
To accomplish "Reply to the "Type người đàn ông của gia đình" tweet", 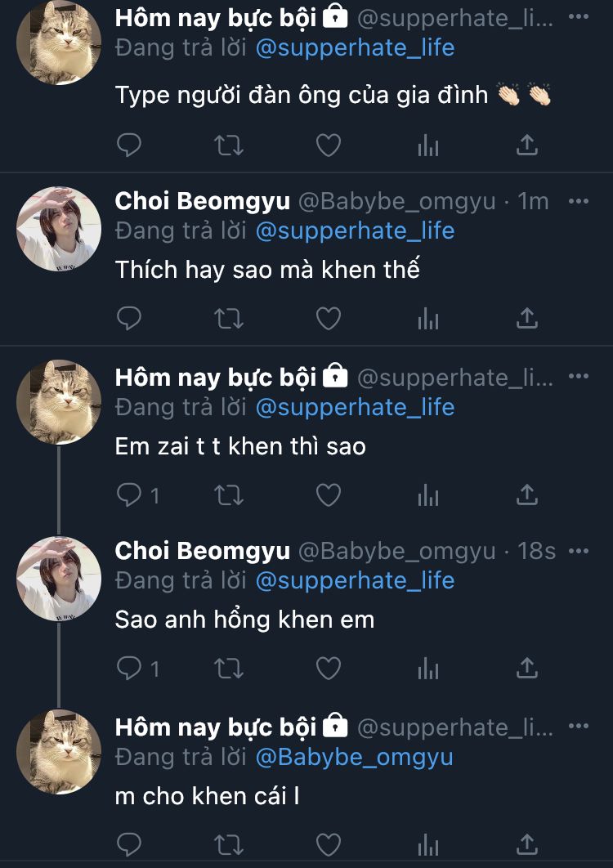I will (x=129, y=145).
